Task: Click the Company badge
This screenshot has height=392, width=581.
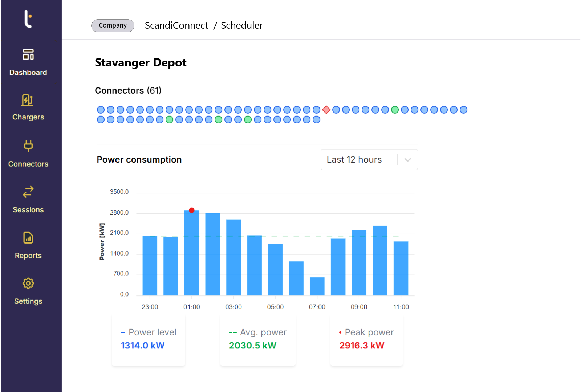Action: (113, 25)
